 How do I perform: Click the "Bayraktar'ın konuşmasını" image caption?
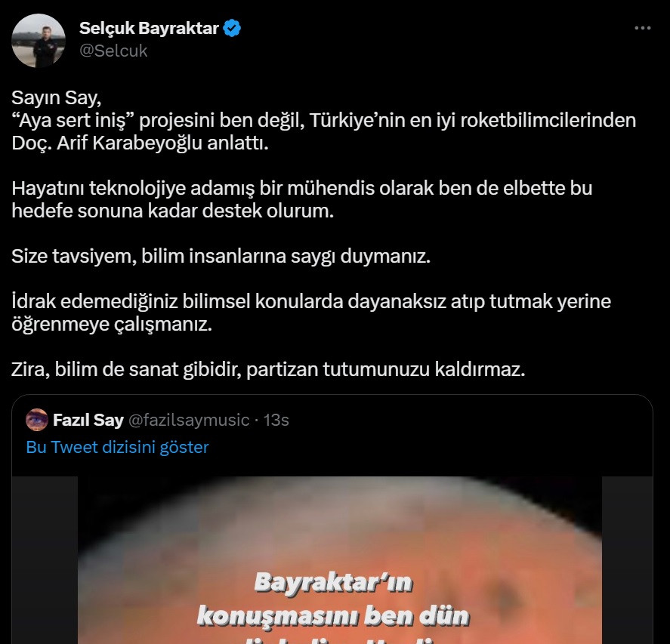click(x=333, y=599)
